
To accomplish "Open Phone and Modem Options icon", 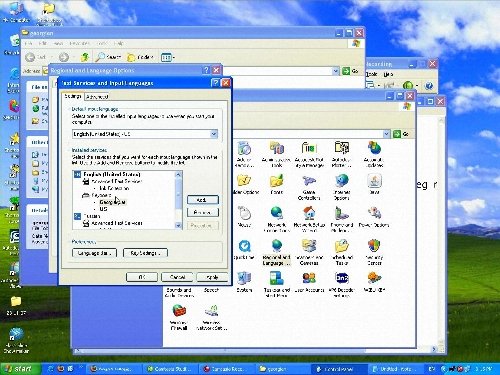I will [342, 219].
